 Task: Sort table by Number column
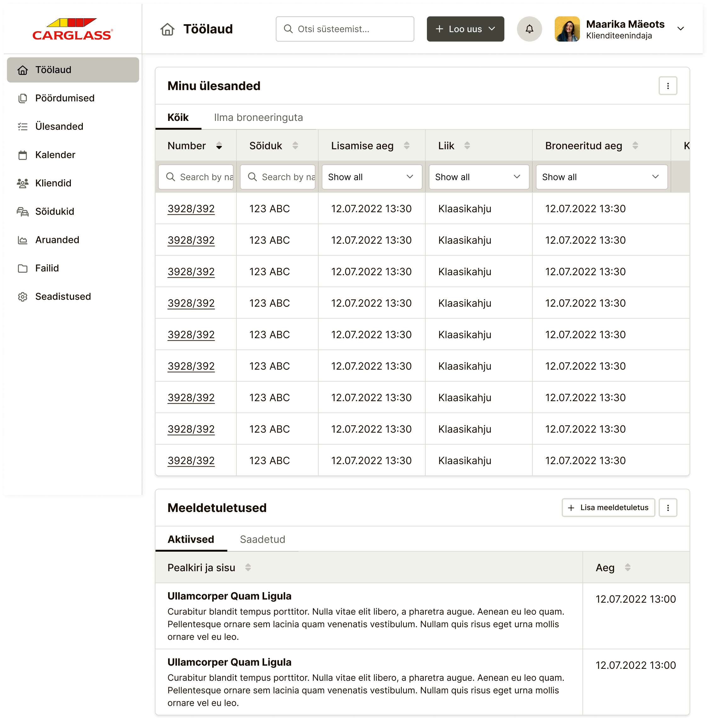[219, 145]
